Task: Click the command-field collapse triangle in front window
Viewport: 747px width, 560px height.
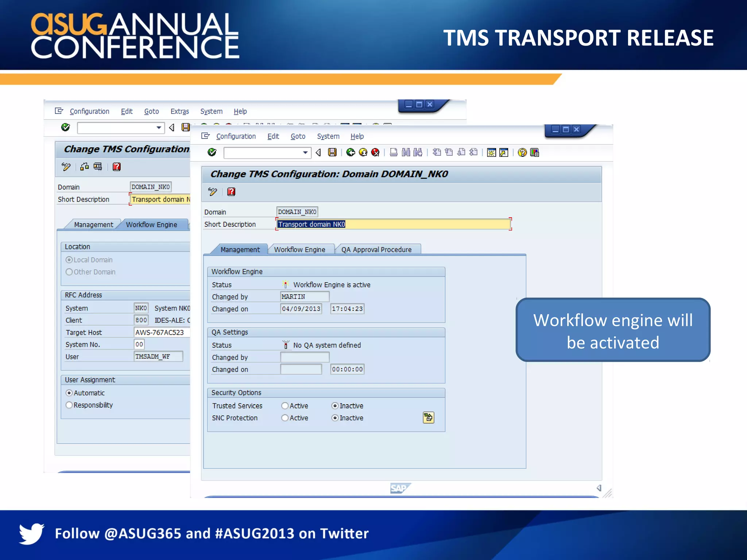Action: [x=318, y=152]
